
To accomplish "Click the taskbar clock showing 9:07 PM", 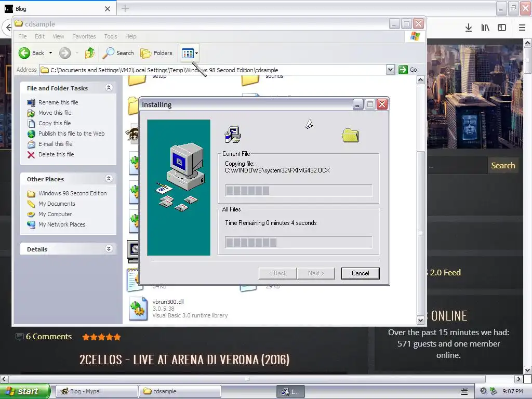I will (512, 391).
